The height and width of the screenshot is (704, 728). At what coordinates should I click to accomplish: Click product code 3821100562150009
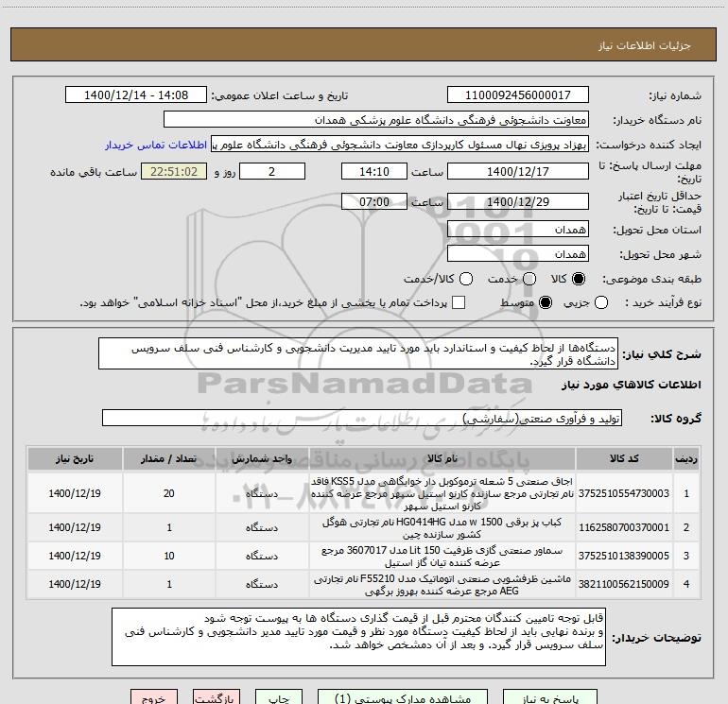pyautogui.click(x=624, y=584)
